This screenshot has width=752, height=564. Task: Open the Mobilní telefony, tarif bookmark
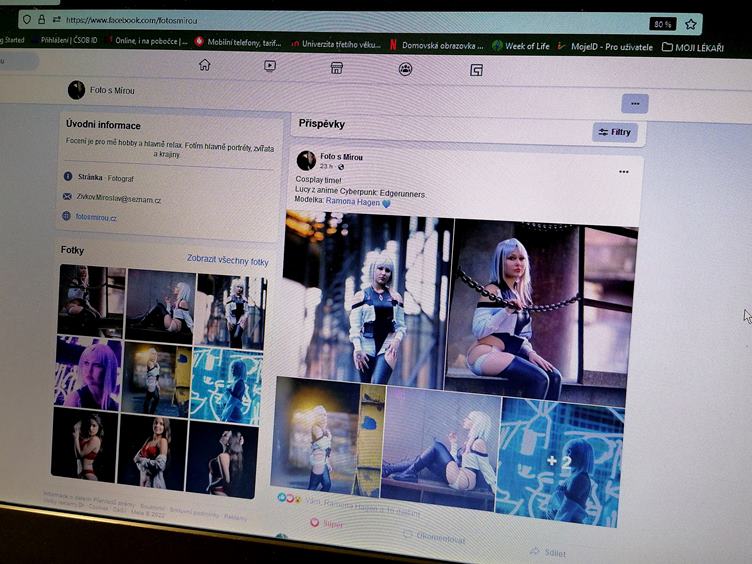(x=238, y=42)
